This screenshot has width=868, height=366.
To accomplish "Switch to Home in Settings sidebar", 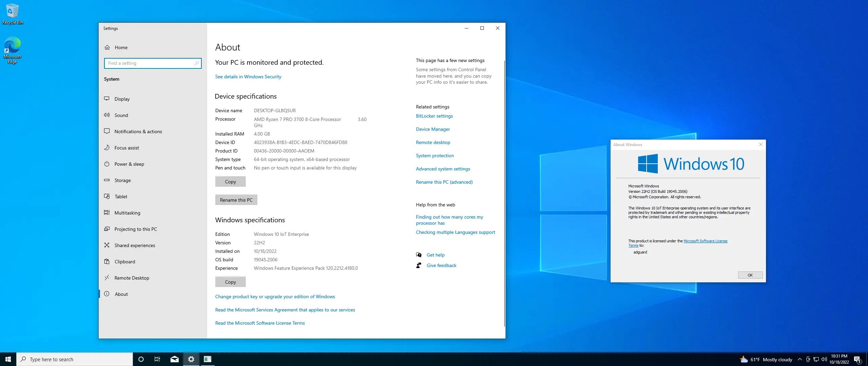I will click(x=121, y=47).
